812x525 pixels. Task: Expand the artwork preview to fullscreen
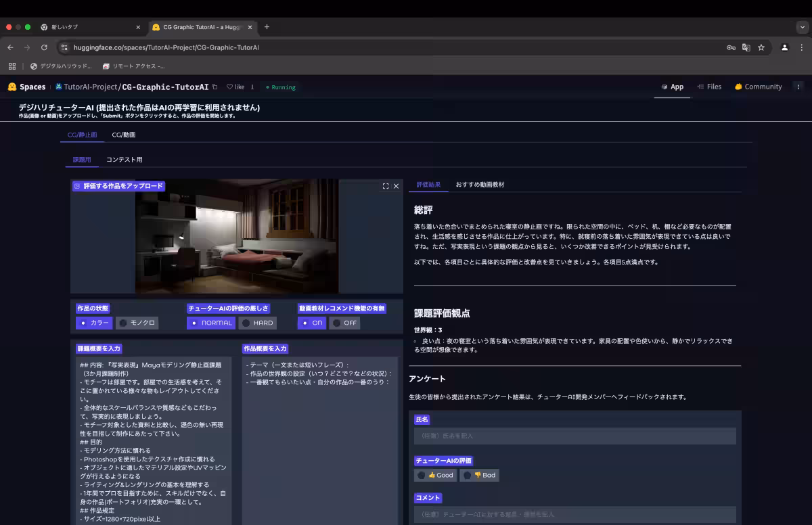click(385, 185)
